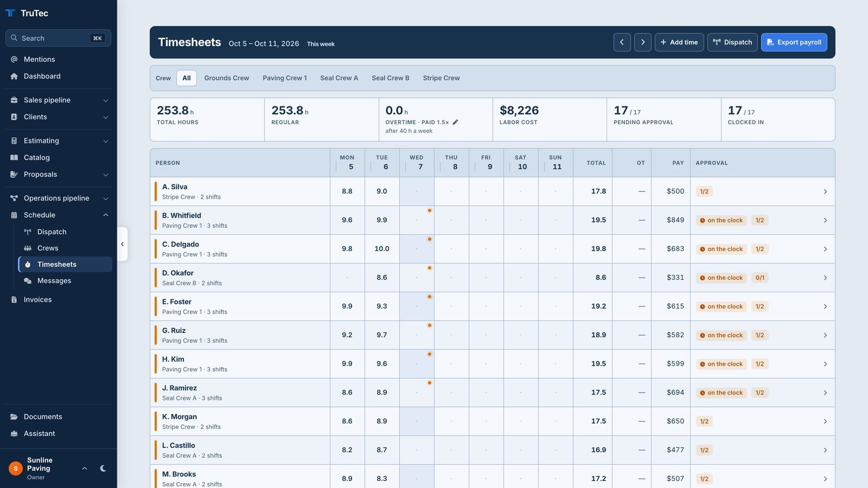The height and width of the screenshot is (488, 868).
Task: Click K. Morgan pay $650
Action: (x=675, y=421)
